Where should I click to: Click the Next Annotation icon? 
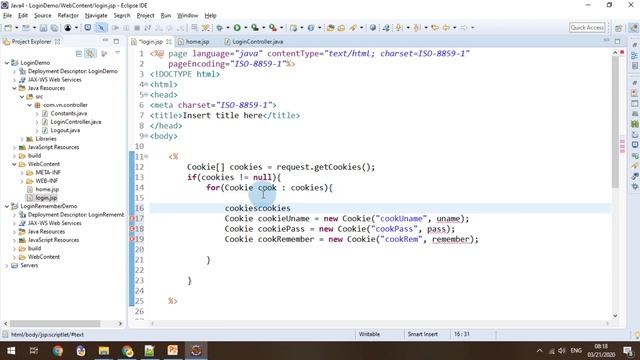point(399,28)
